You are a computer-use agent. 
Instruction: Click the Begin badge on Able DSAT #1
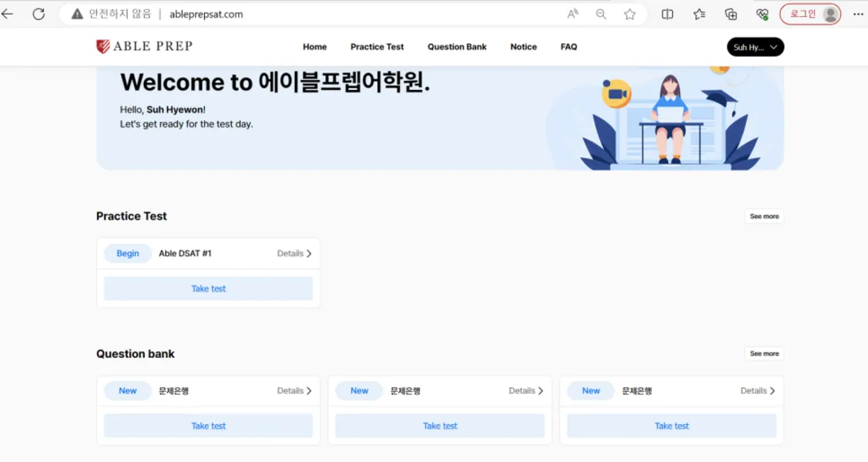pos(127,253)
